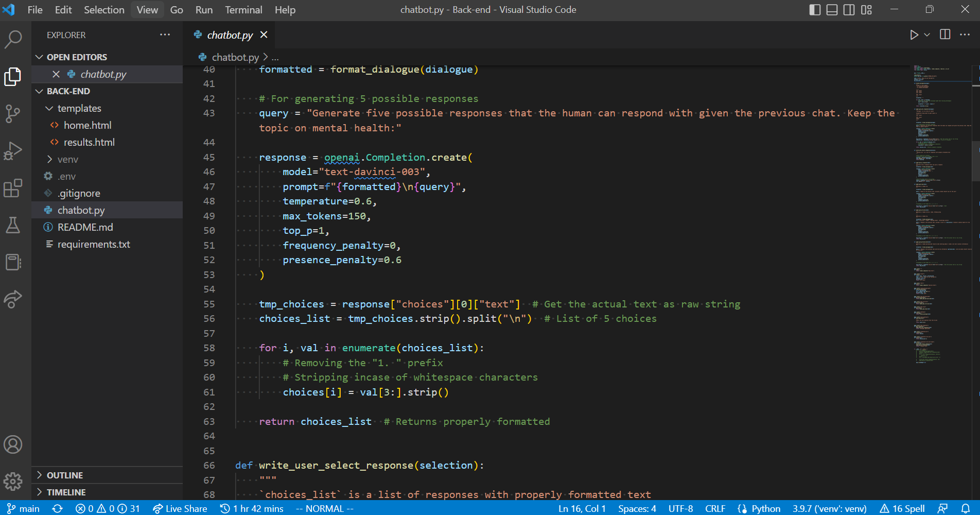Open the Accounts menu icon

pos(13,444)
